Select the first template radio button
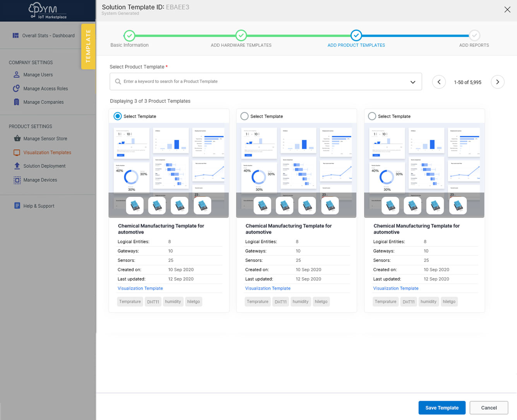Viewport: 517px width, 420px height. (x=117, y=116)
